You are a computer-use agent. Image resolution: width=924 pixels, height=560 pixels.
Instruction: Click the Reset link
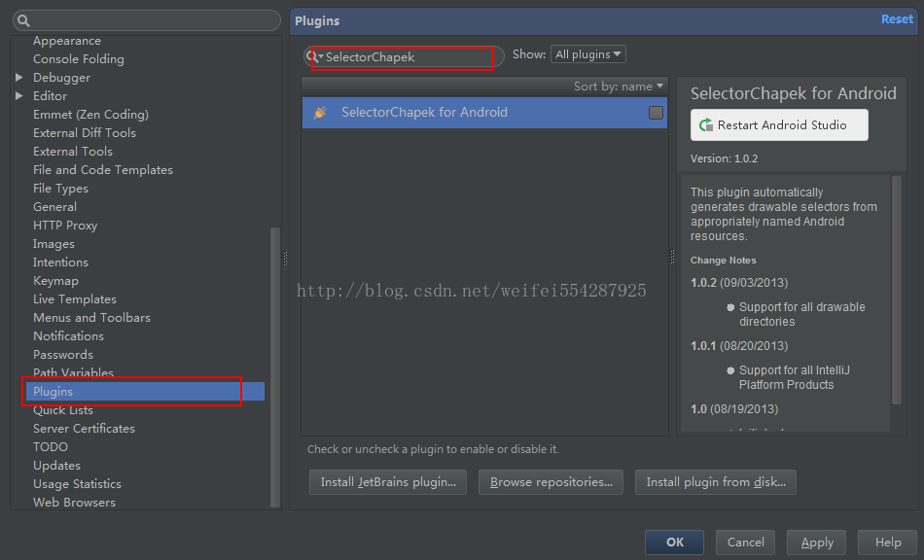click(x=897, y=18)
